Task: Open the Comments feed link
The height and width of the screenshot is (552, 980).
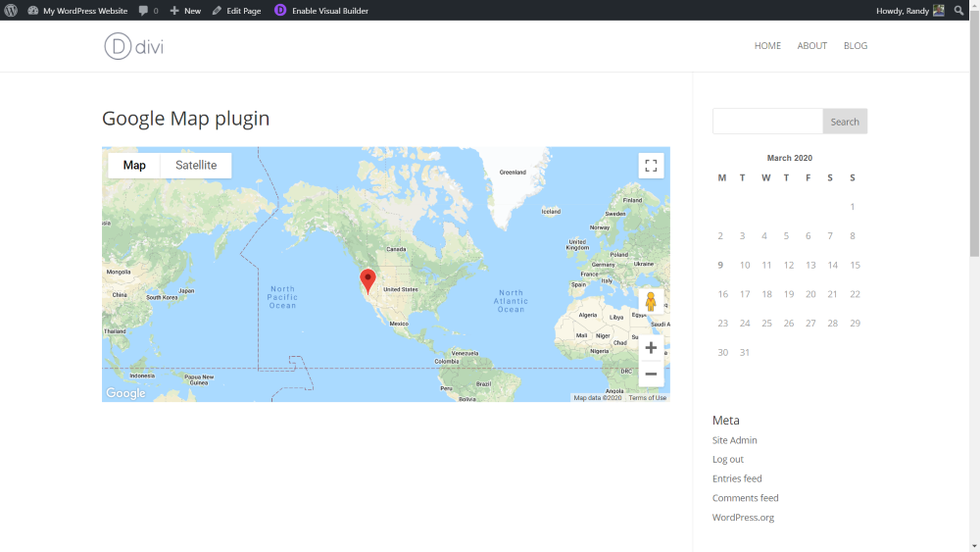Action: (745, 498)
